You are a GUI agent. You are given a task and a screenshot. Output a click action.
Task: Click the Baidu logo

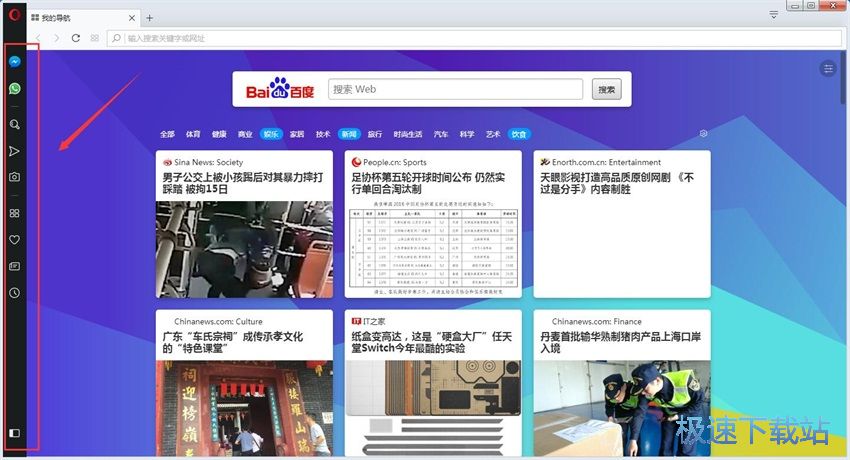click(280, 89)
